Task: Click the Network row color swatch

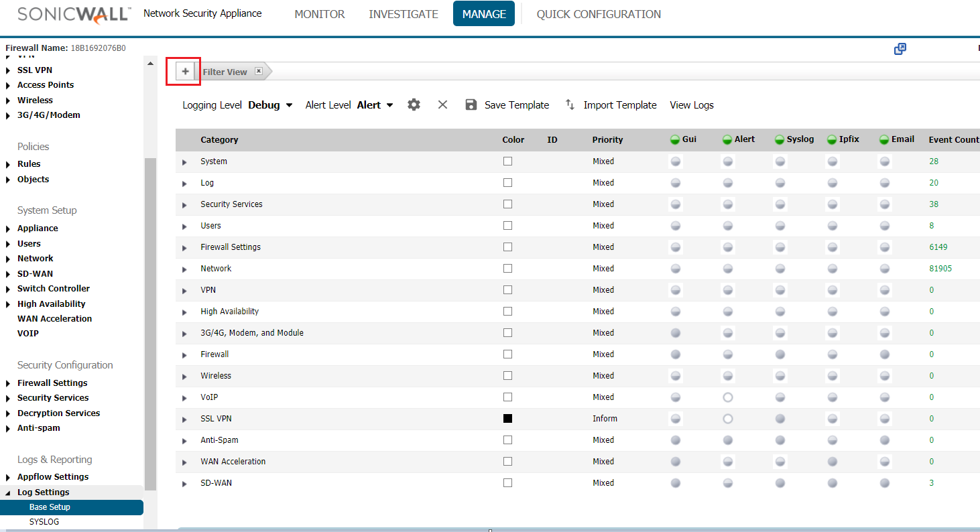Action: (507, 269)
